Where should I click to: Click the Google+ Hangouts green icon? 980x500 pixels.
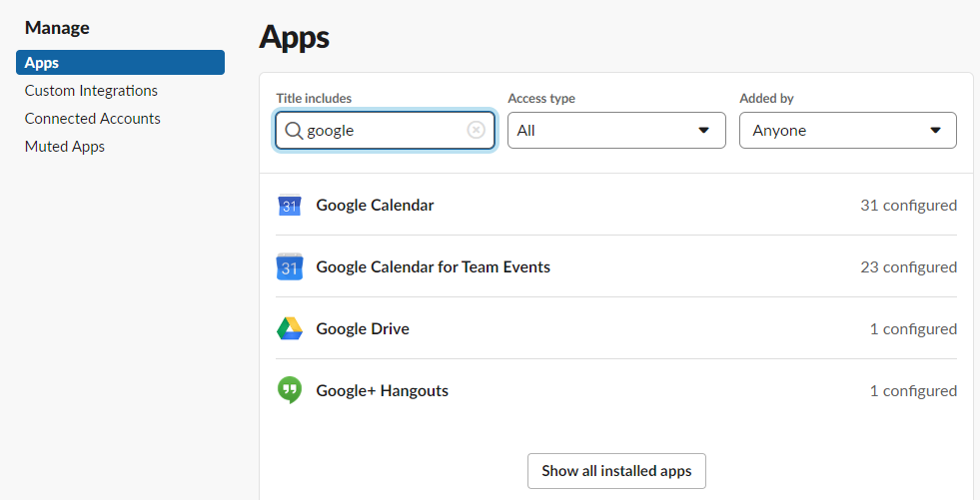290,390
